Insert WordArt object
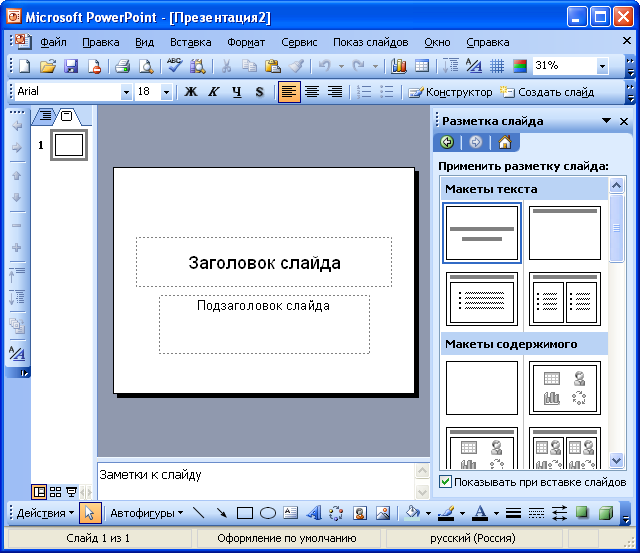This screenshot has height=553, width=640. click(313, 513)
